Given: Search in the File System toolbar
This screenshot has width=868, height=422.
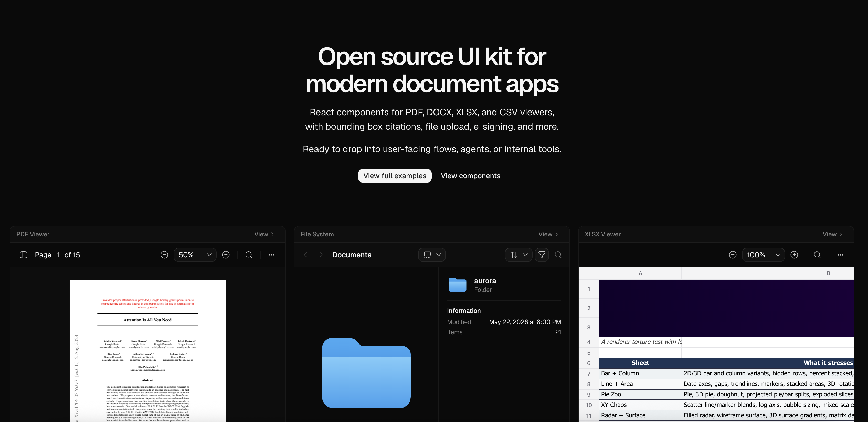Looking at the screenshot, I should [558, 255].
